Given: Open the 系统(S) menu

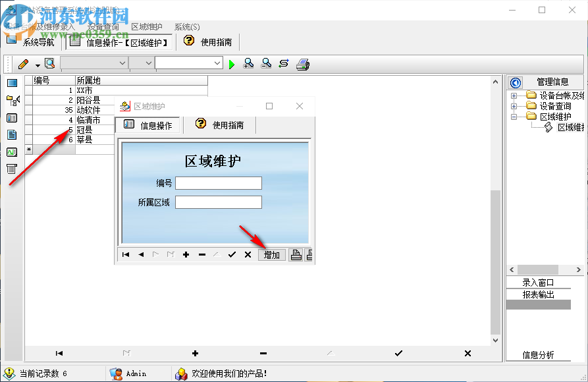Looking at the screenshot, I should click(186, 26).
